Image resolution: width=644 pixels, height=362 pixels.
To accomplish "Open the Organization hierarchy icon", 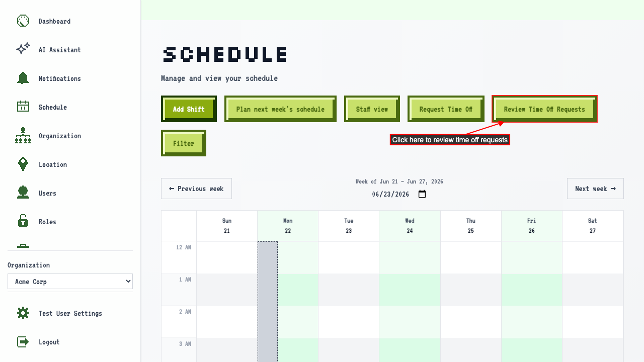I will 23,136.
